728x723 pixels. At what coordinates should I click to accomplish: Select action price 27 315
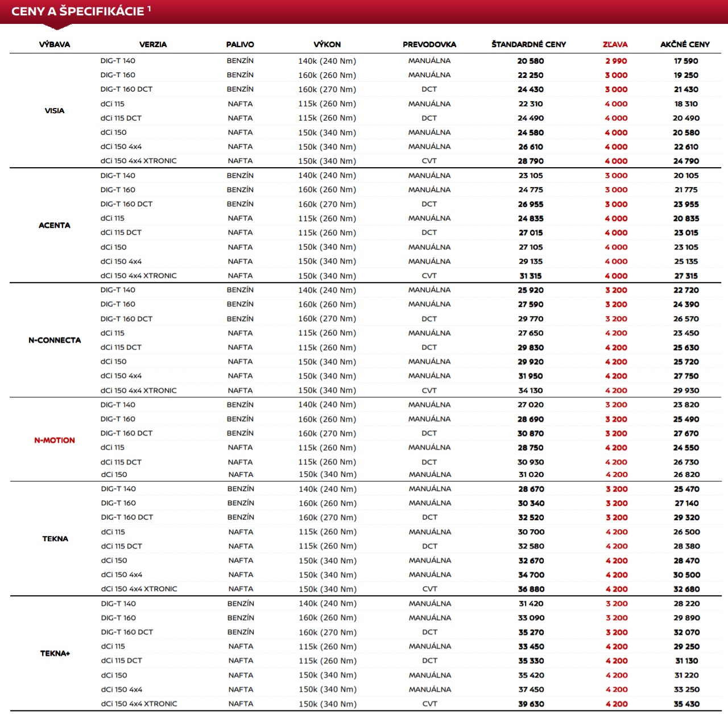(686, 276)
